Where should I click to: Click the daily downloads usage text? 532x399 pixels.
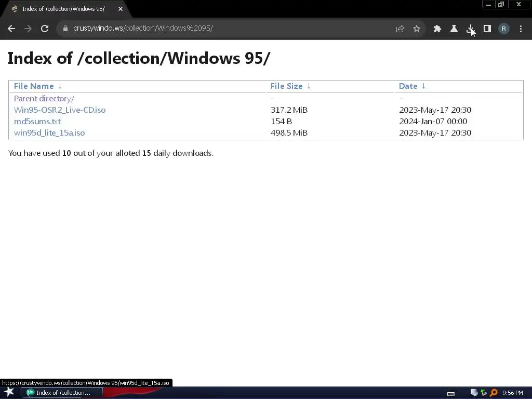coord(111,153)
